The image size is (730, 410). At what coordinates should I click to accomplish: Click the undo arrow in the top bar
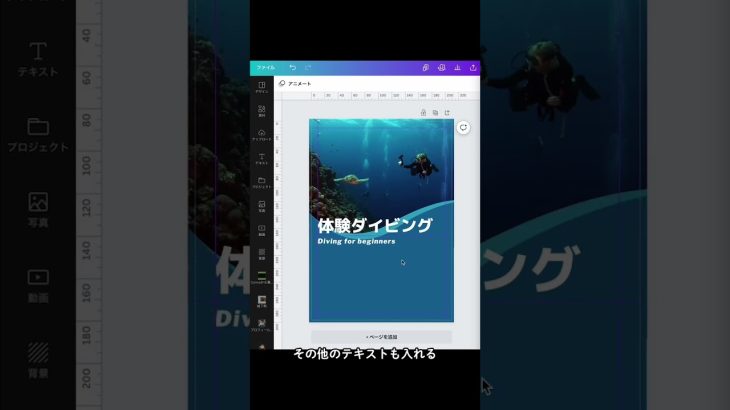(292, 67)
